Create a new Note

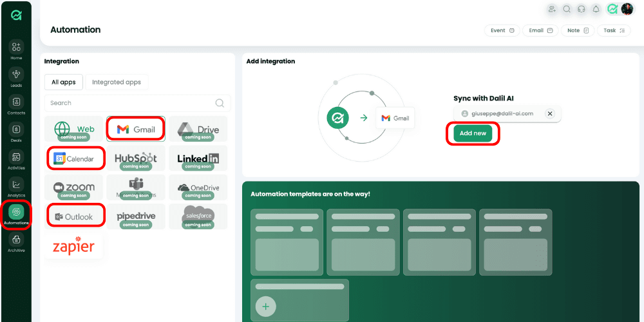click(578, 30)
